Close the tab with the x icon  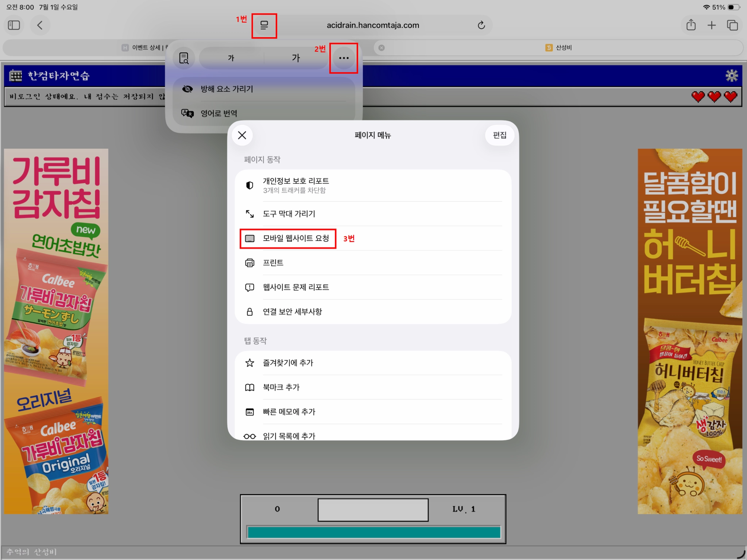point(382,48)
